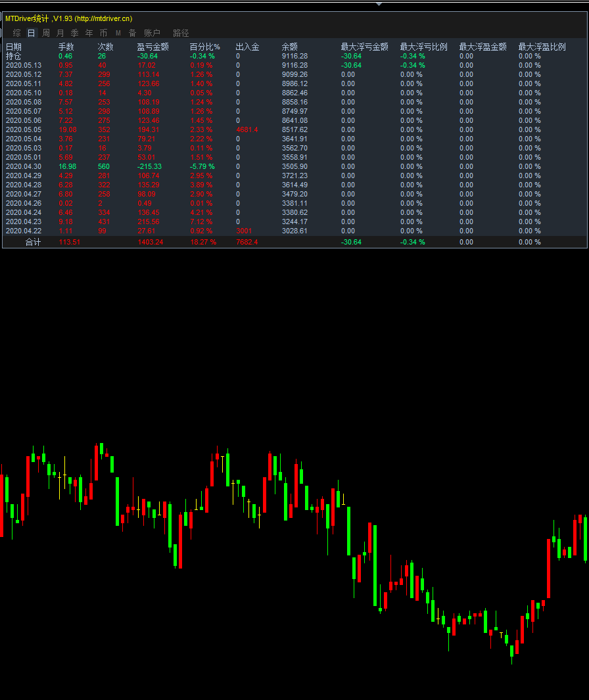Click deposit value 3001
Image resolution: width=589 pixels, height=700 pixels.
point(244,231)
